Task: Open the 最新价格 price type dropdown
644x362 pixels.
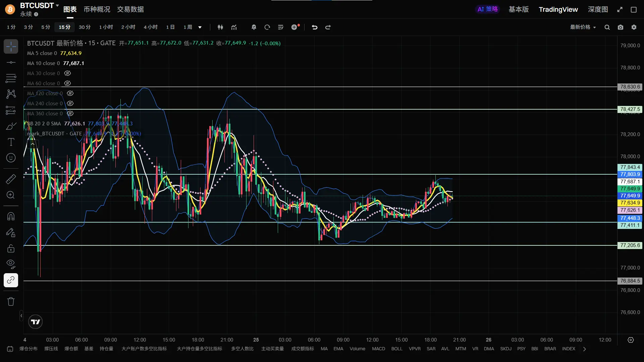Action: pyautogui.click(x=583, y=27)
